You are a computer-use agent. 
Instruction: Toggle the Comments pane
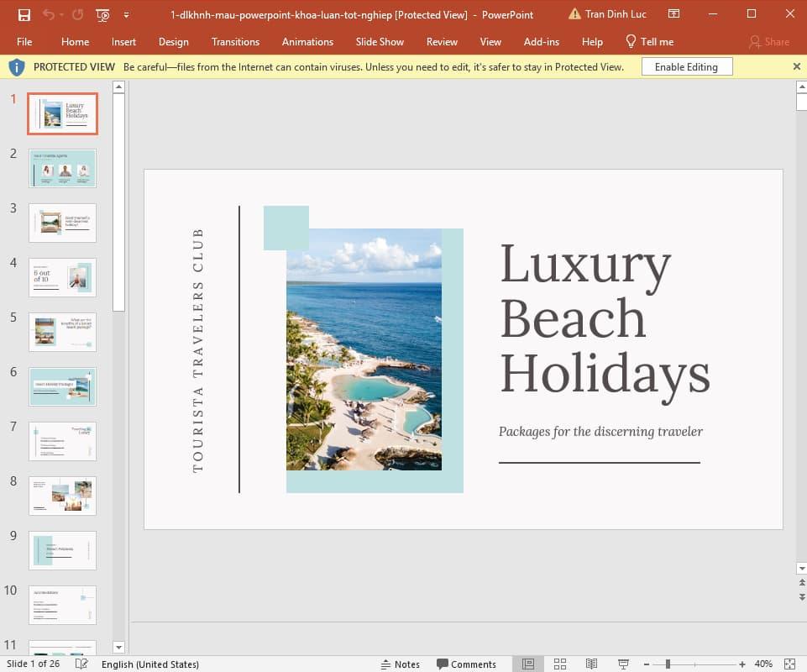click(x=466, y=664)
